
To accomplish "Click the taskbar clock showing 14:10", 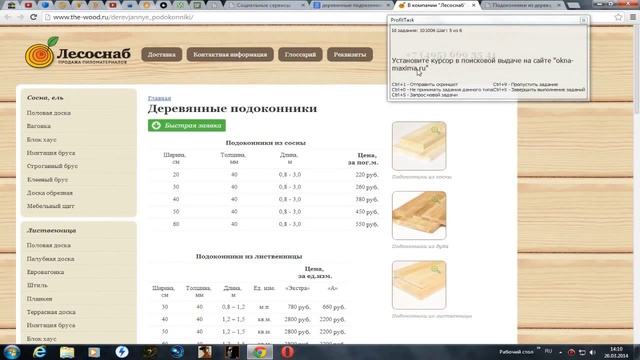I will coord(616,352).
